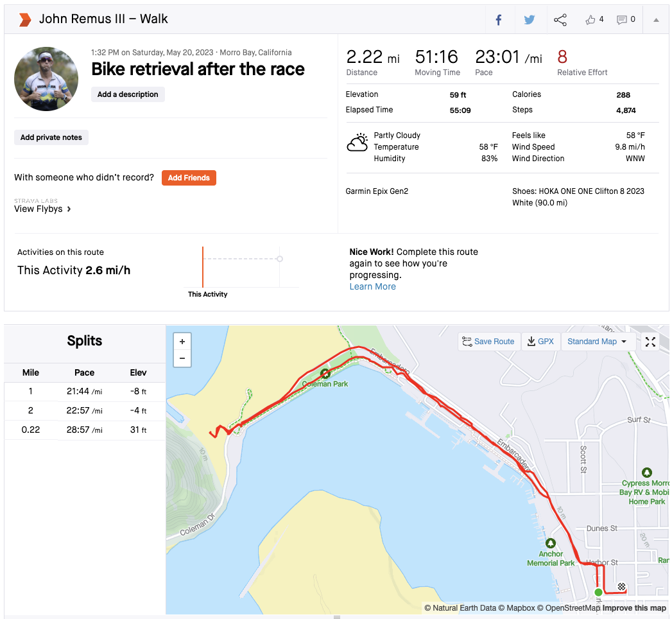Give kudos with thumbs-up icon

(590, 20)
